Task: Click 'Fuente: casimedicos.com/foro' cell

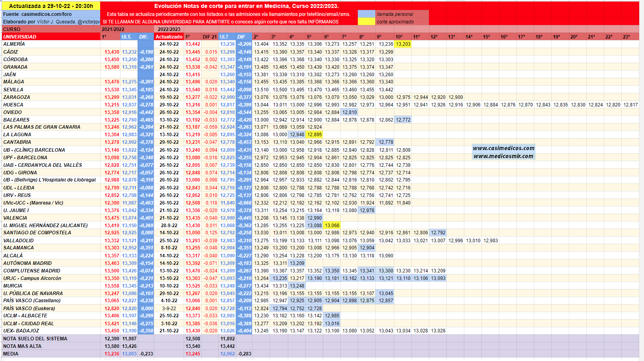Action: pyautogui.click(x=51, y=14)
